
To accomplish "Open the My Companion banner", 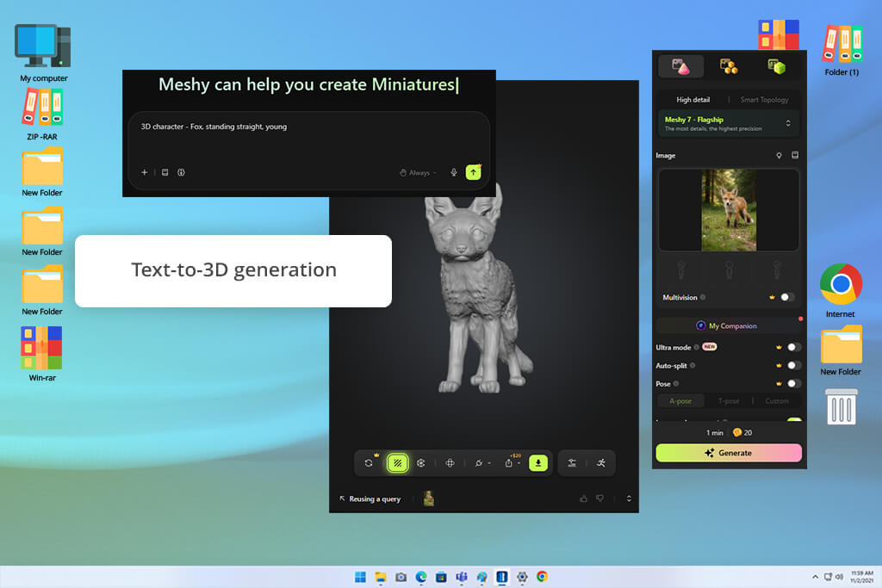I will click(x=728, y=325).
